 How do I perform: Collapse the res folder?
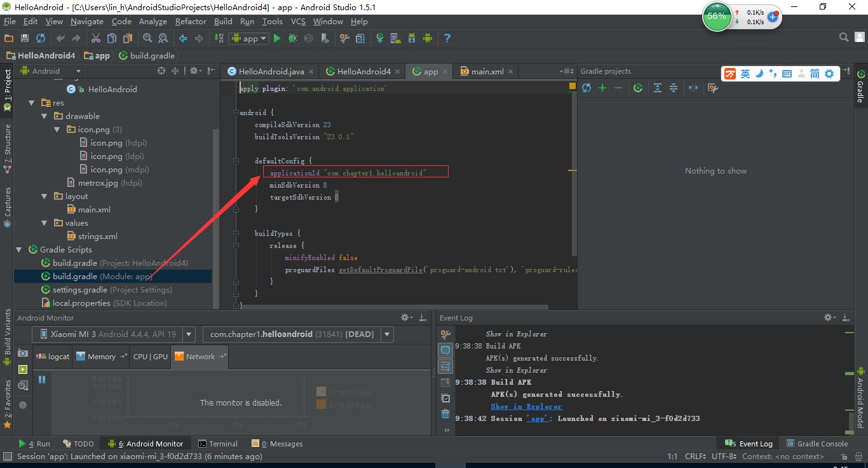coord(31,102)
